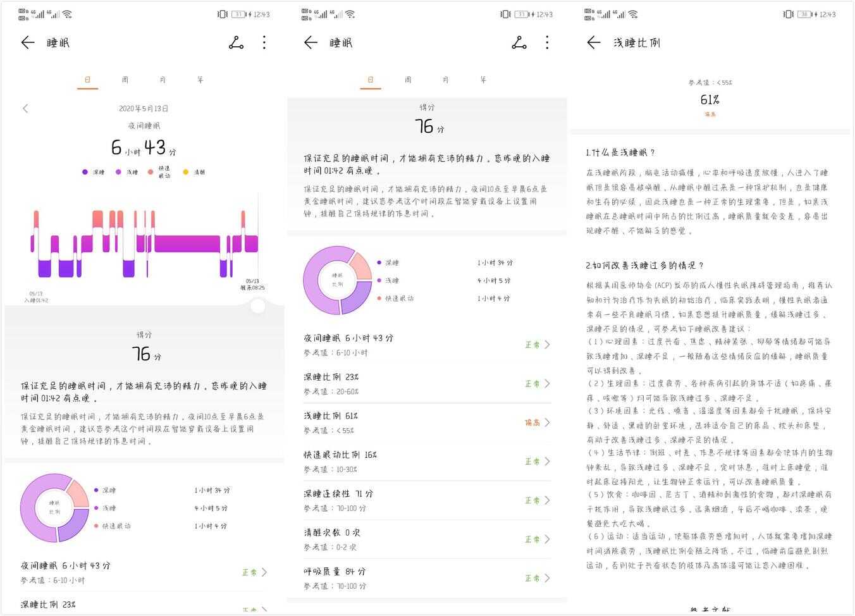The width and height of the screenshot is (855, 616).
Task: Tap sleep stage chart for 05/13 night
Action: pyautogui.click(x=145, y=243)
